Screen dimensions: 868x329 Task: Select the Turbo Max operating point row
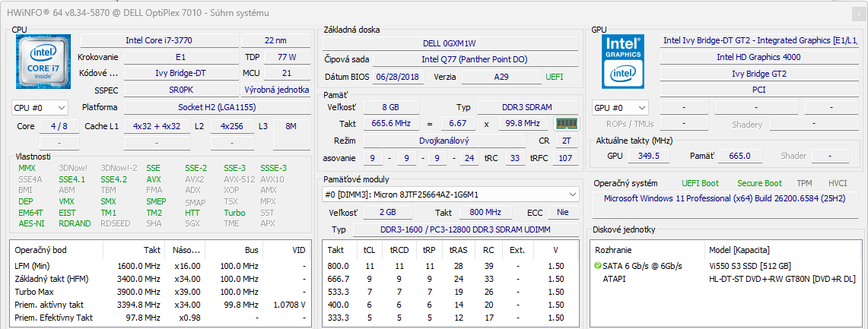pyautogui.click(x=161, y=292)
